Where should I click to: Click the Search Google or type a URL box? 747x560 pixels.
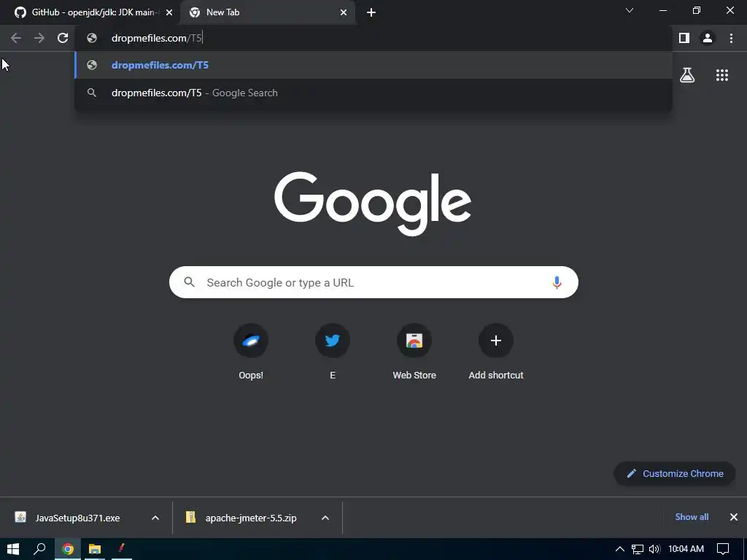373,282
